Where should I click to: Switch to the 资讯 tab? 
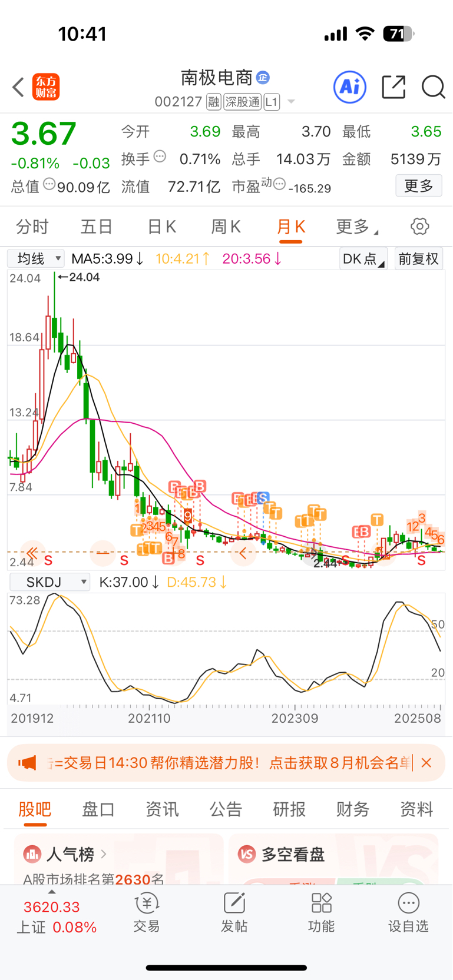[162, 809]
